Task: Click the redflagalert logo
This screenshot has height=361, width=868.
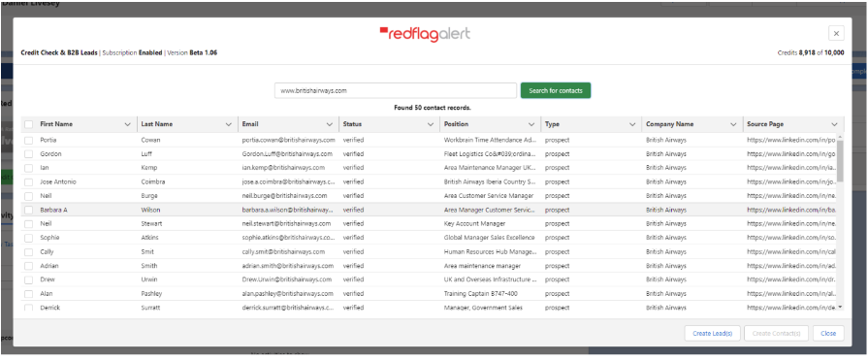Action: click(x=425, y=34)
